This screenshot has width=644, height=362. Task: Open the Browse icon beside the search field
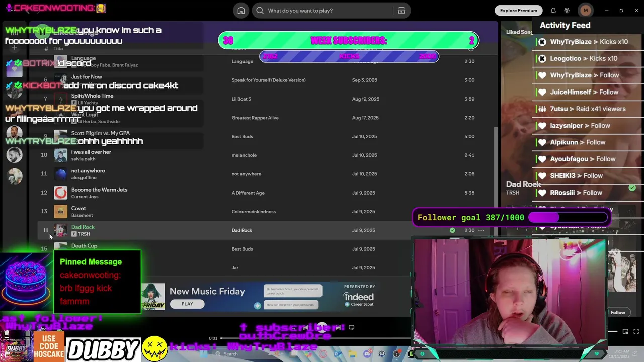(x=401, y=11)
